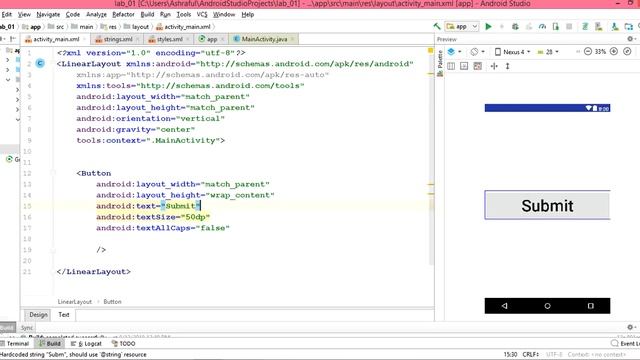The height and width of the screenshot is (360, 640).
Task: Open the Event Log tool window
Action: [x=625, y=344]
